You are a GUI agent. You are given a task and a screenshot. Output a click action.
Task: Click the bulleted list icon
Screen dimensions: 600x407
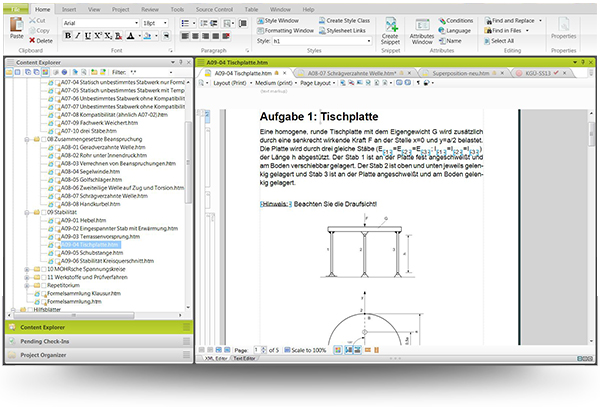point(185,23)
